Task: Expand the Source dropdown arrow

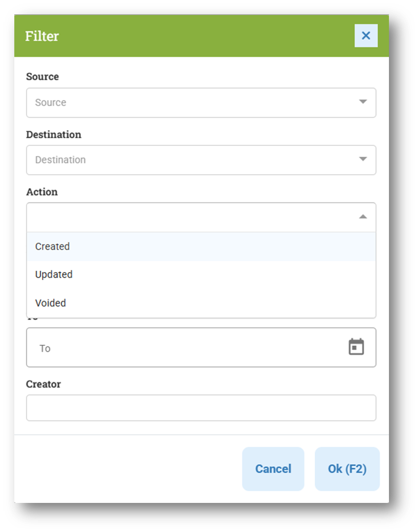Action: pos(363,102)
